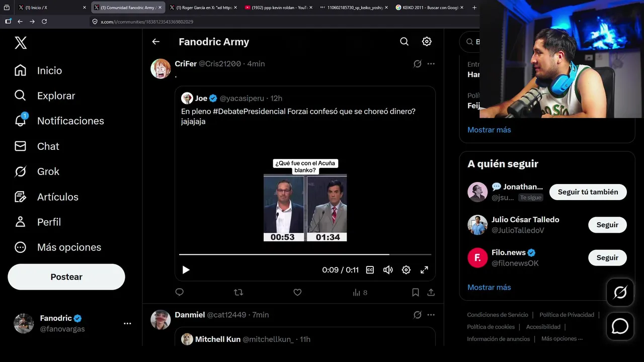Viewport: 644px width, 362px height.
Task: Click Mostrar más under trends
Action: (x=489, y=130)
